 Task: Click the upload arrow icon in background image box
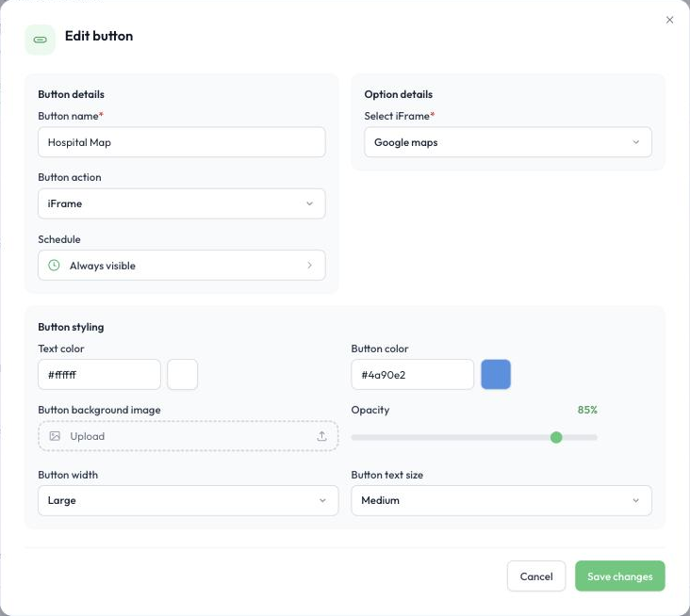click(321, 436)
